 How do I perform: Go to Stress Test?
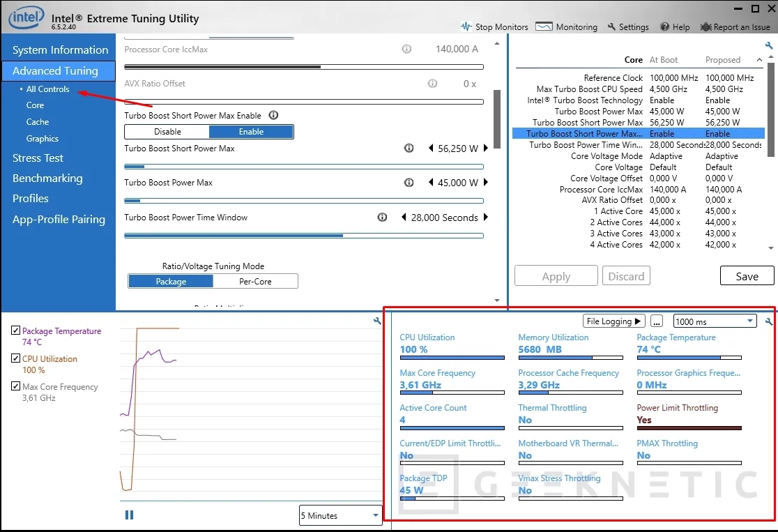click(x=38, y=158)
